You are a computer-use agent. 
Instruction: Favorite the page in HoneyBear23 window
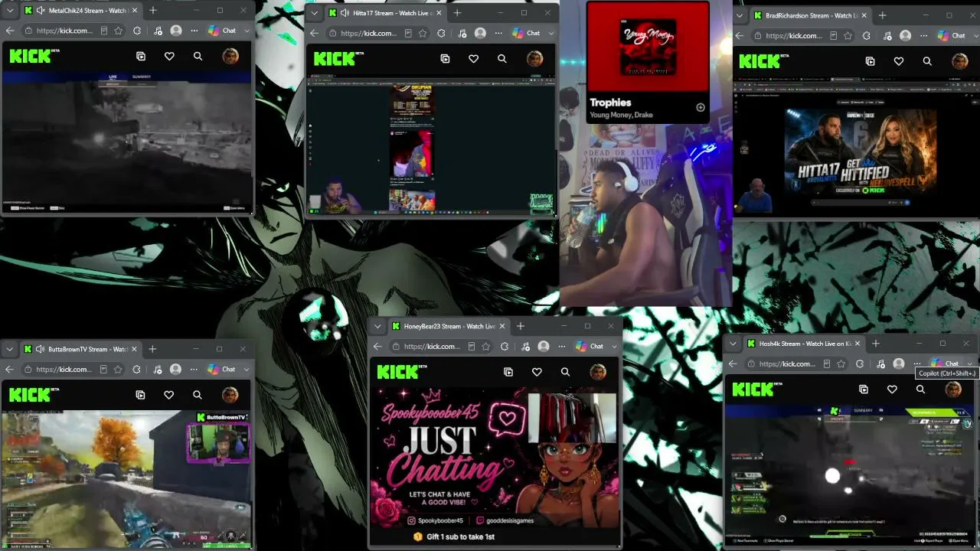[485, 347]
